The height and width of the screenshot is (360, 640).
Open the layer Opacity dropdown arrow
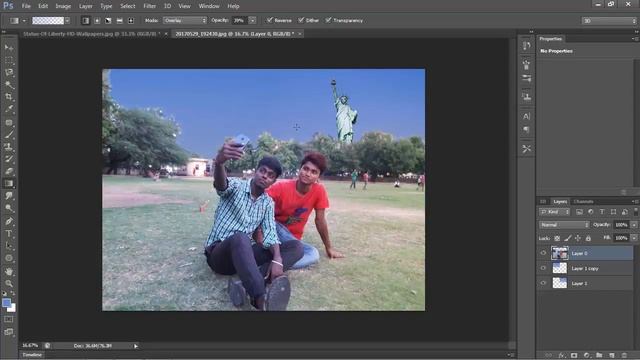point(634,225)
